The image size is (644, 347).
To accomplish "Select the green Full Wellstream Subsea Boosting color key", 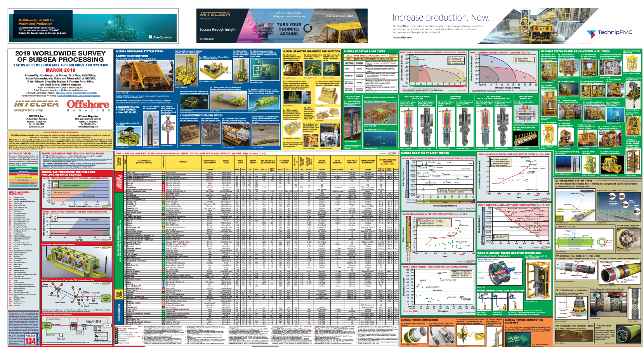I will click(x=23, y=168).
